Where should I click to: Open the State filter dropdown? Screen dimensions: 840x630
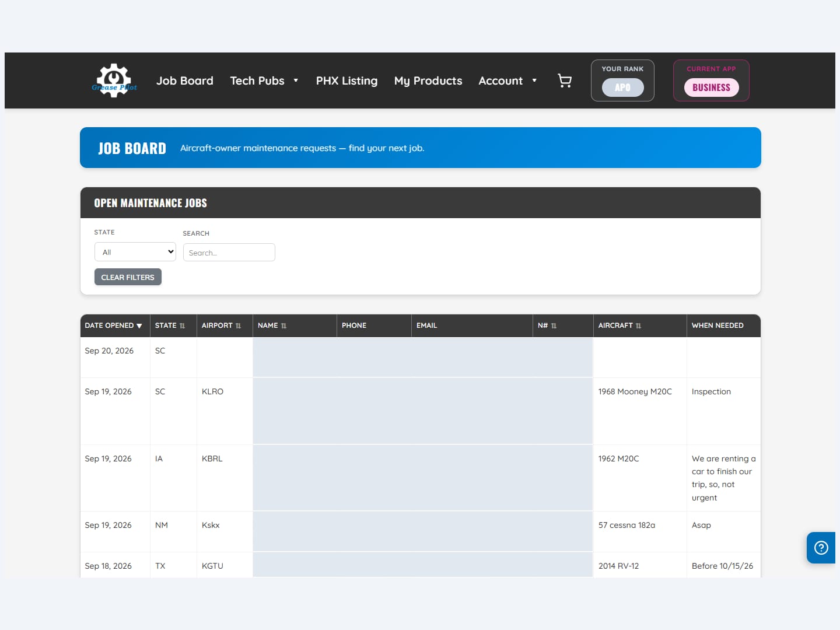(x=135, y=252)
